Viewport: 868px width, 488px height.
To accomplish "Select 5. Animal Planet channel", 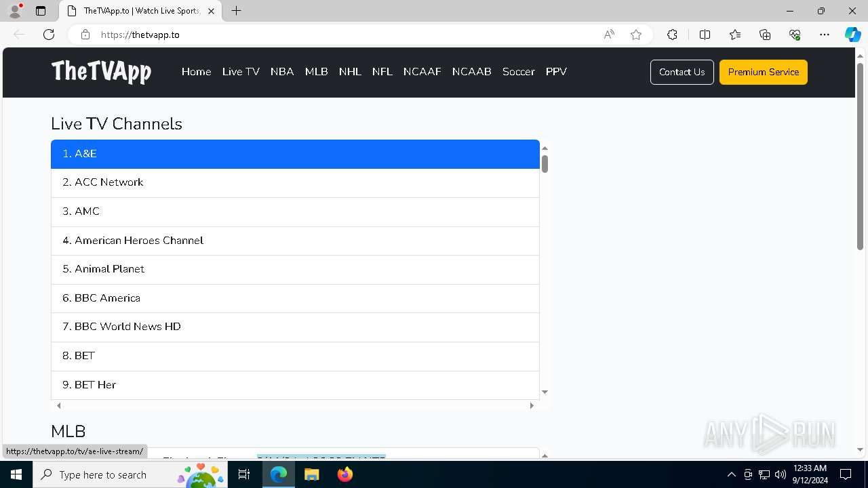I will coord(295,269).
